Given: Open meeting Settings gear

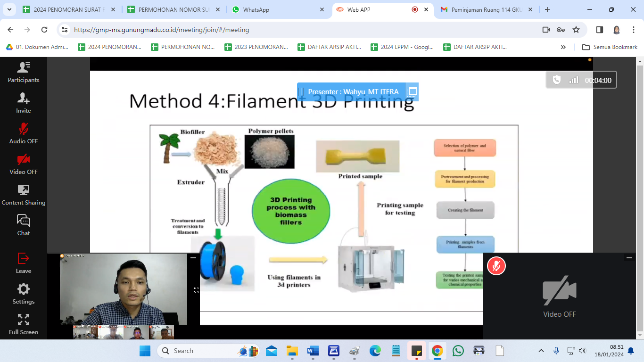Looking at the screenshot, I should [23, 294].
